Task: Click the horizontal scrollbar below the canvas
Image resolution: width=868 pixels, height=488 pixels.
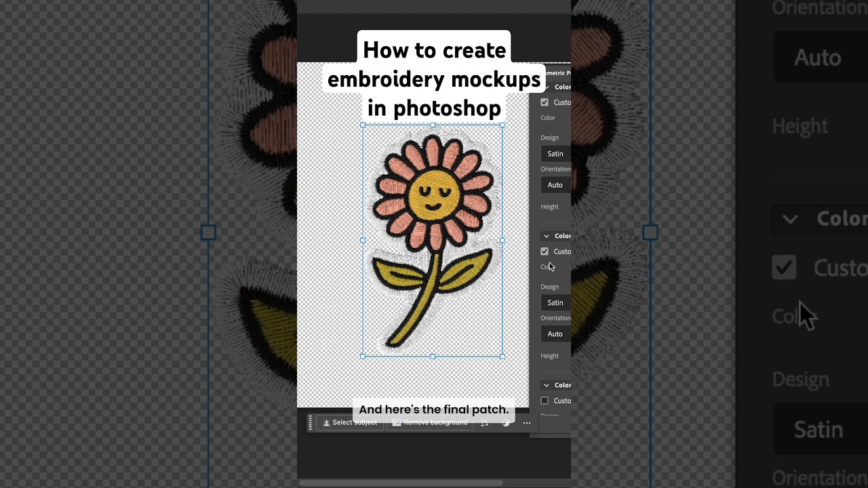Action: [400, 483]
